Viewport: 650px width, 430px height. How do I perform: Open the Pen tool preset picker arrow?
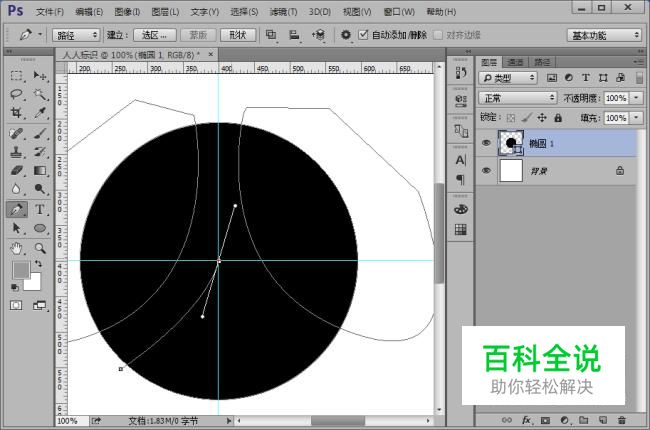click(x=40, y=34)
